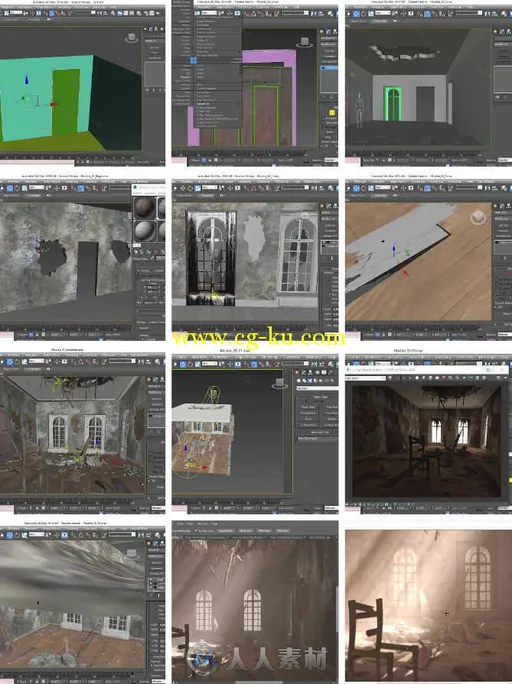This screenshot has width=512, height=684.
Task: Open named selection sets dropdown in black window-frame screenshot
Action: pos(295,188)
